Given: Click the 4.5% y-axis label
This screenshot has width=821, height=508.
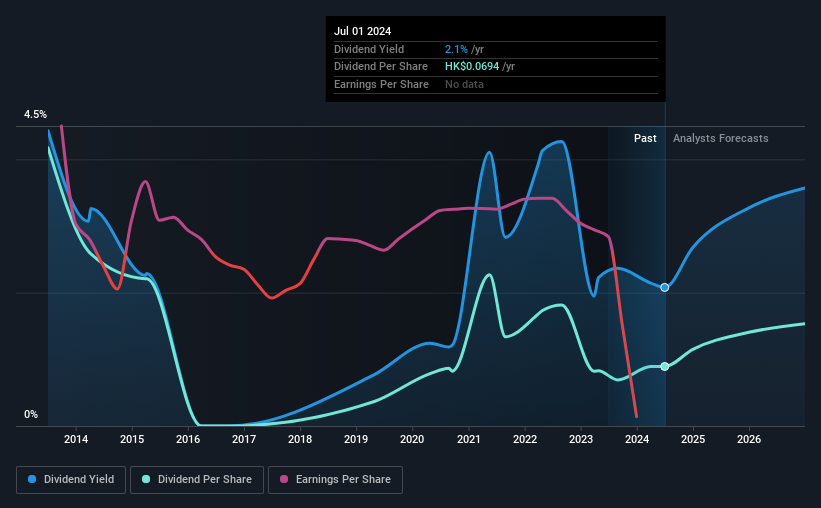Looking at the screenshot, I should 35,114.
